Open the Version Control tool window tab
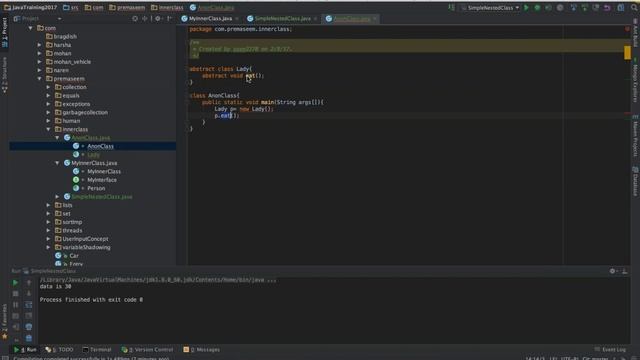Image resolution: width=640 pixels, height=360 pixels. (x=147, y=350)
